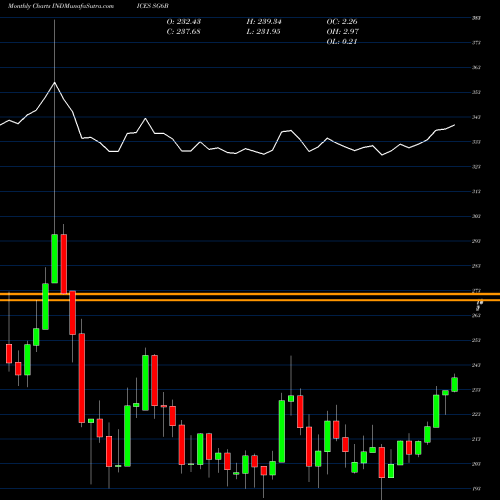Click the last green candlestick on the right
The width and height of the screenshot is (500, 500).
pos(454,384)
